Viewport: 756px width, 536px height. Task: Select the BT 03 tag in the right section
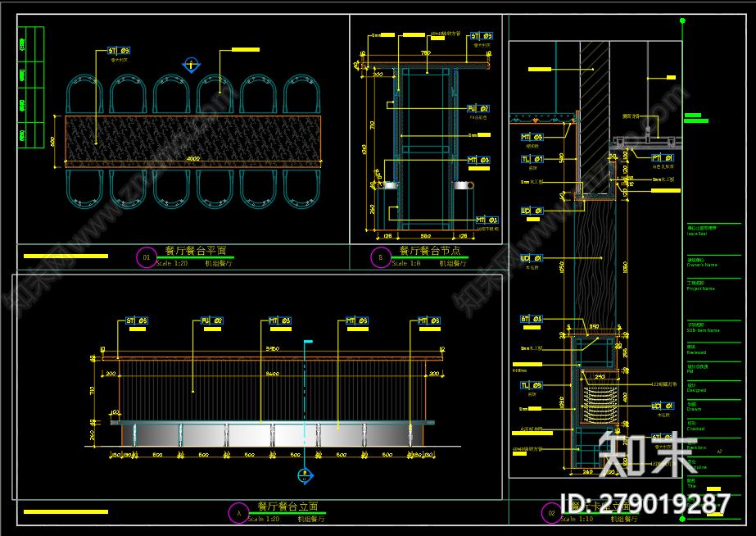tap(532, 319)
